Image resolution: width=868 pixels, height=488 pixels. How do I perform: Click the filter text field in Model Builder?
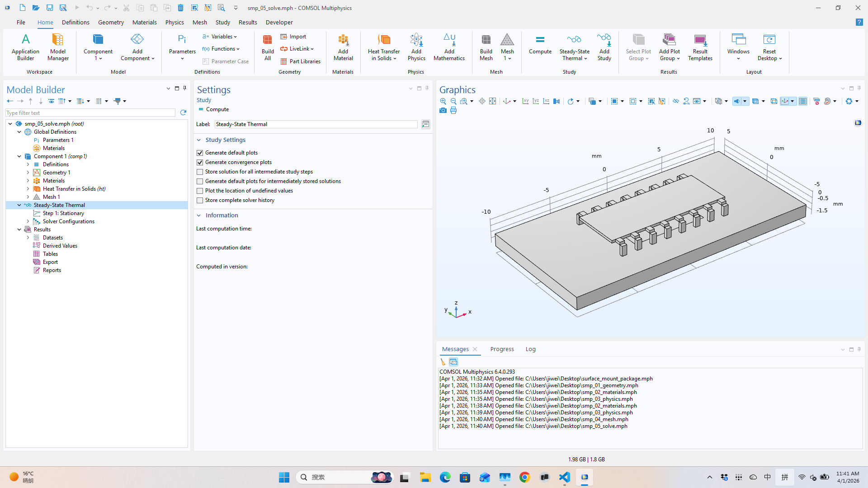click(x=90, y=112)
